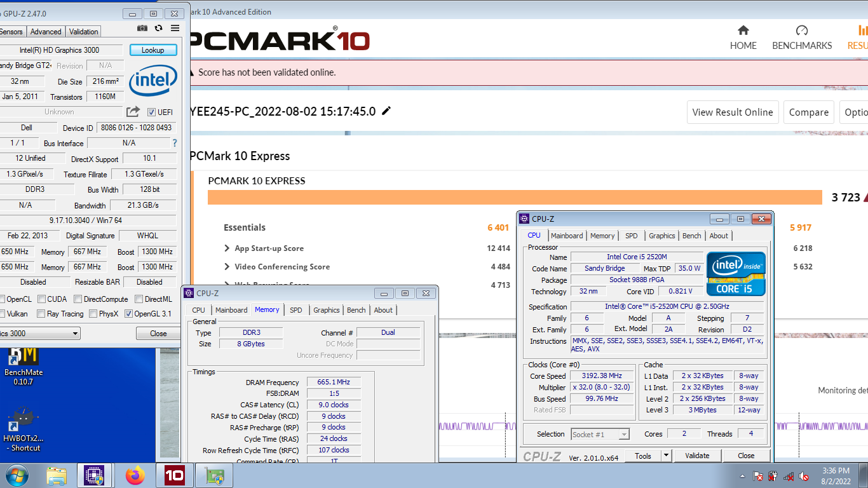The height and width of the screenshot is (488, 868).
Task: Switch to PCMark 10 taskbar icon
Action: [x=174, y=475]
